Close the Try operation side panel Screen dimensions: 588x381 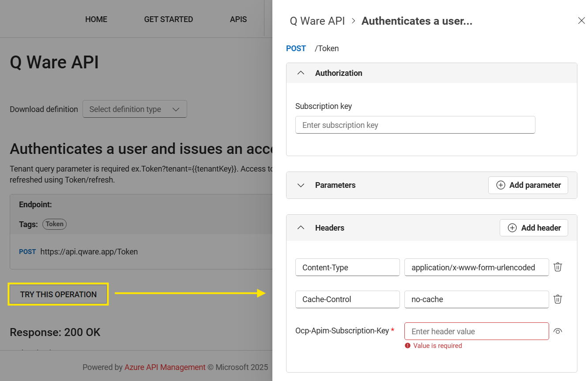[581, 21]
